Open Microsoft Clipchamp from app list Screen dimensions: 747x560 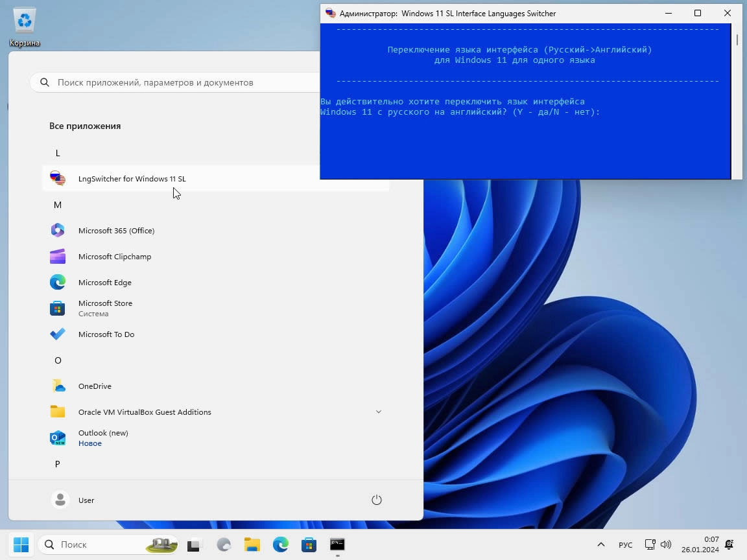[114, 257]
